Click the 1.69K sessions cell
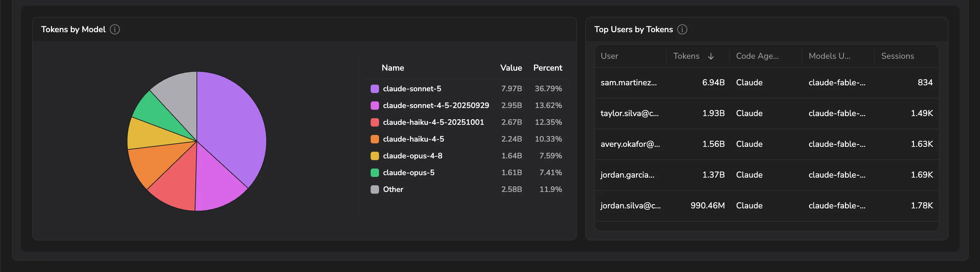 (x=921, y=175)
